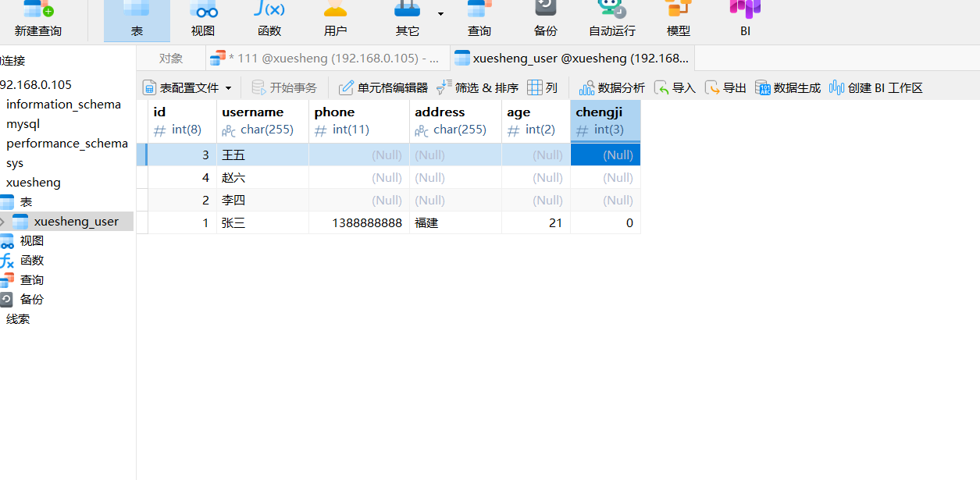This screenshot has height=480, width=980.
Task: Select the 自动运行 icon
Action: [612, 20]
